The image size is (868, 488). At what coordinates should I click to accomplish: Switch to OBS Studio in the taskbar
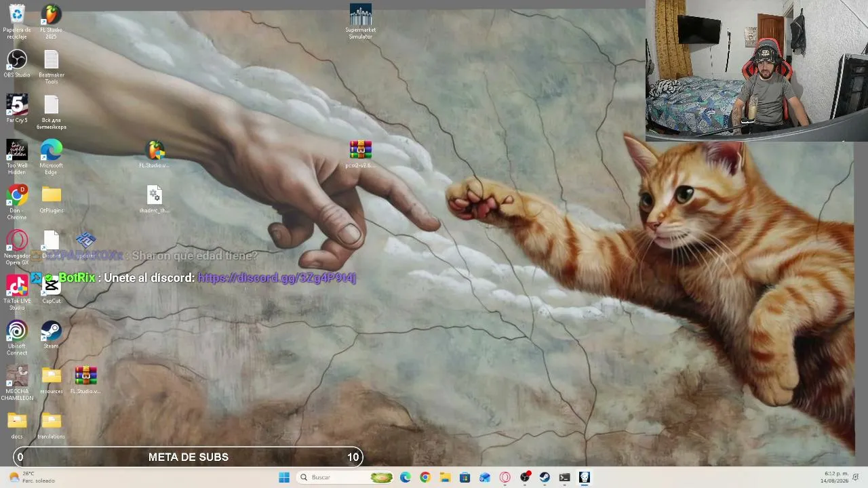click(x=525, y=477)
